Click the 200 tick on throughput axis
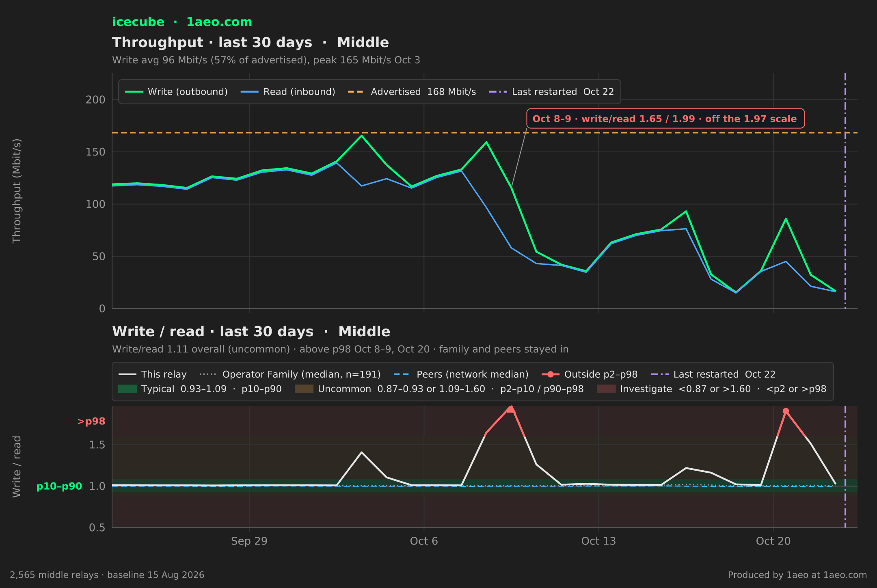The width and height of the screenshot is (877, 588). click(95, 100)
